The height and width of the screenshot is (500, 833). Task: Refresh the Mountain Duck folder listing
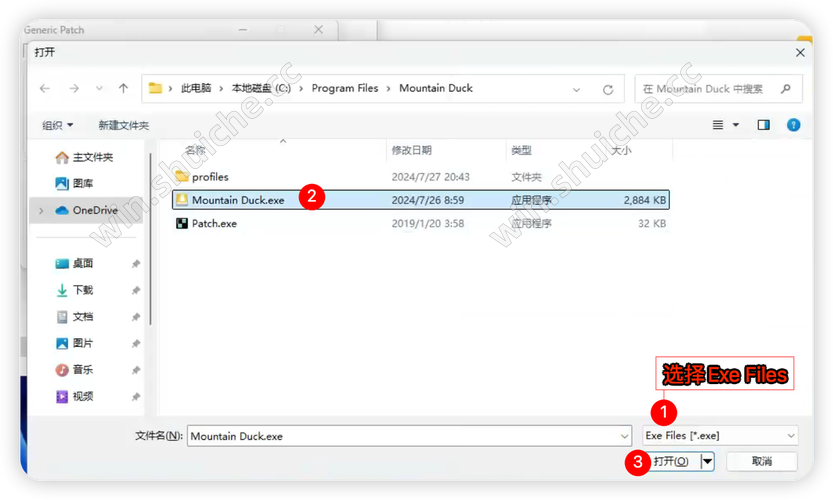(x=607, y=89)
